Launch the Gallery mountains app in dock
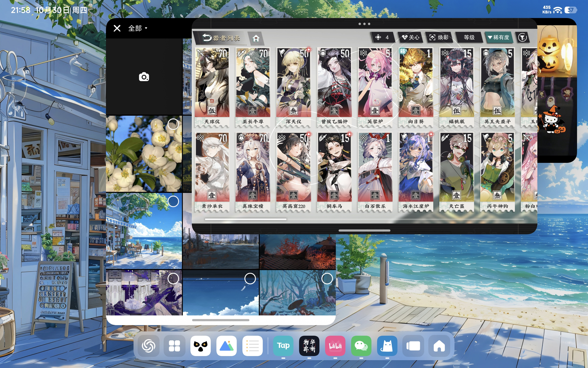Viewport: 588px width, 368px height. click(x=226, y=346)
